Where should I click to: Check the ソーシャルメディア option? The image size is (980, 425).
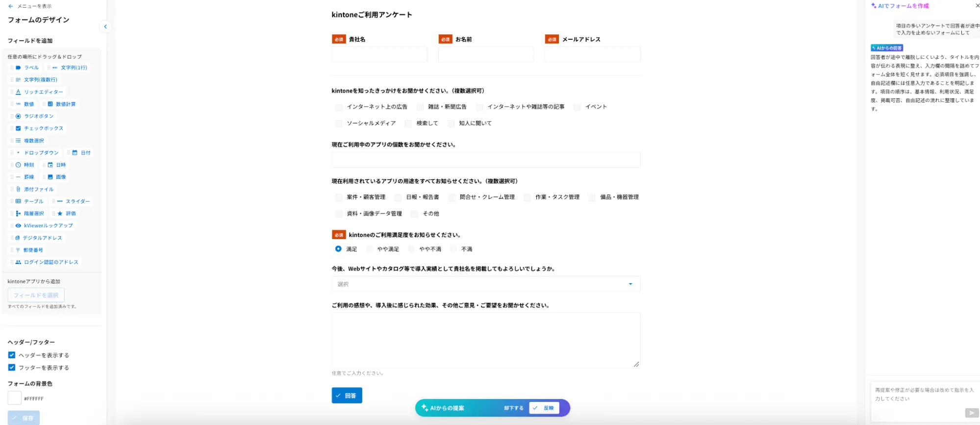click(339, 124)
